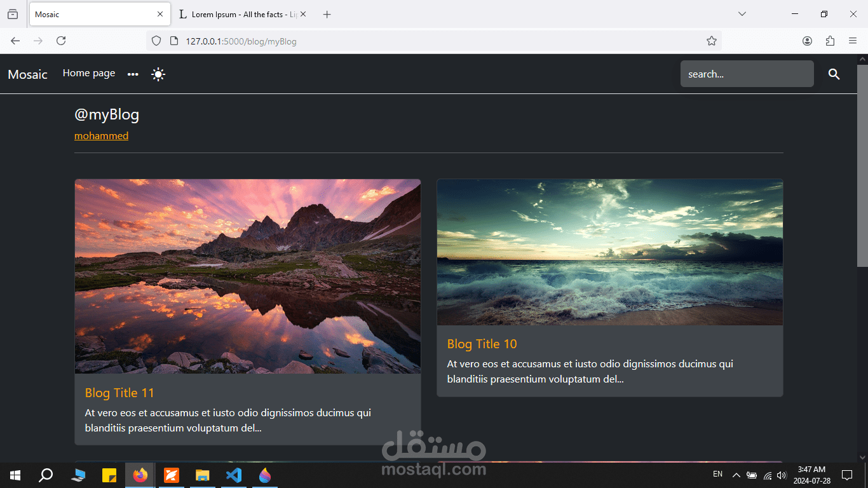
Task: Click inside the search text field
Action: (747, 74)
